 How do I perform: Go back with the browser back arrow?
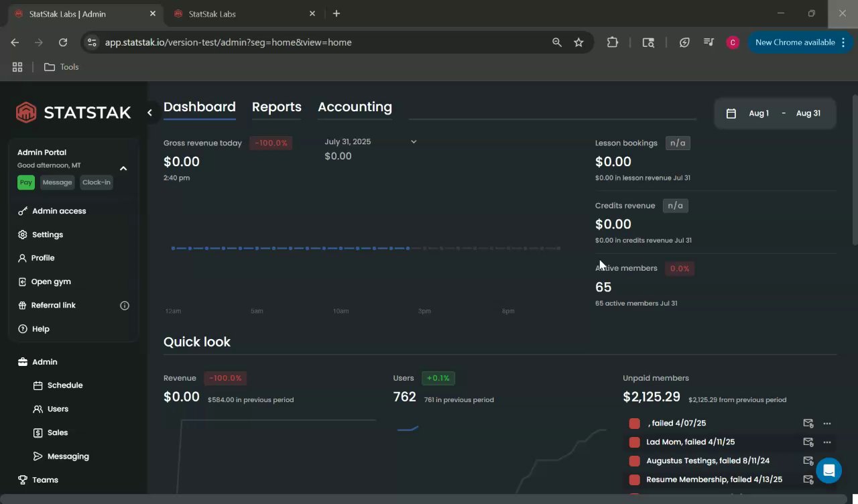point(15,42)
